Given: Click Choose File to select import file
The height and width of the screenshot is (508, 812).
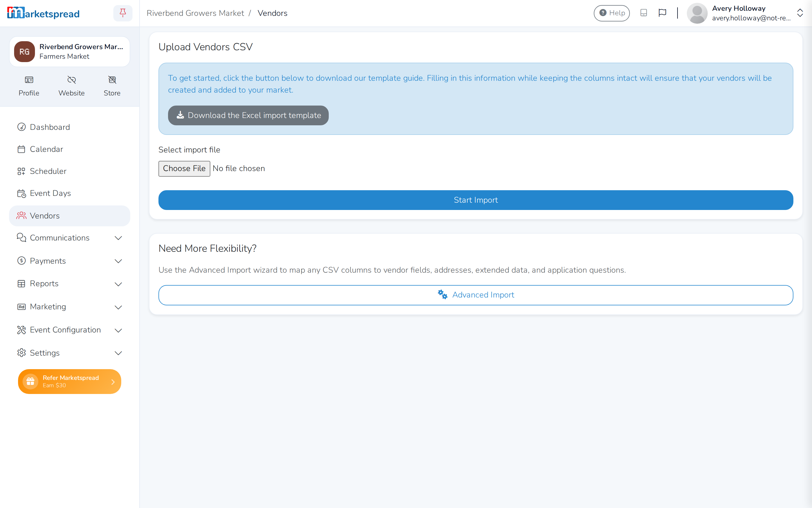Looking at the screenshot, I should tap(184, 168).
